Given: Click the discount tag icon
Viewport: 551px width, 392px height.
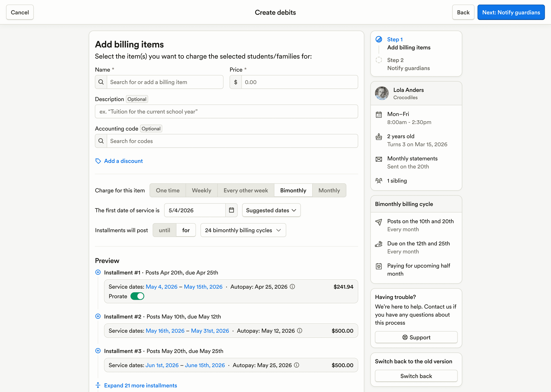Looking at the screenshot, I should (98, 161).
